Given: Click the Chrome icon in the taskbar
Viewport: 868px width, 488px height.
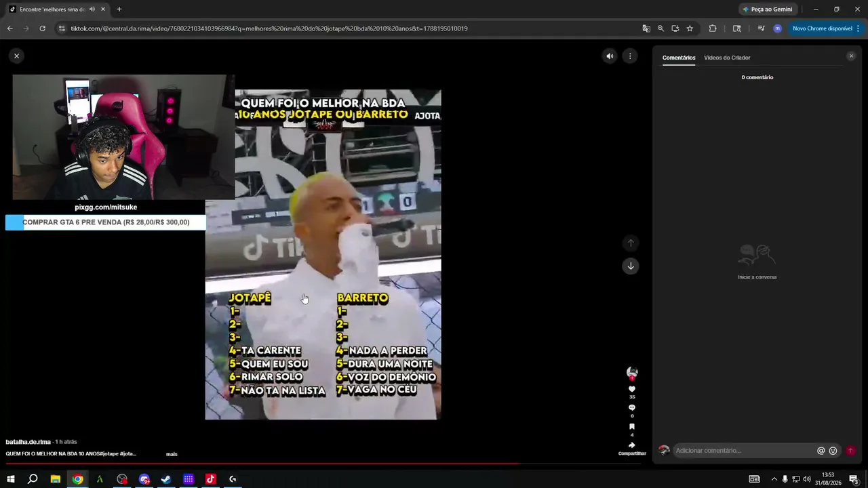Looking at the screenshot, I should click(78, 479).
